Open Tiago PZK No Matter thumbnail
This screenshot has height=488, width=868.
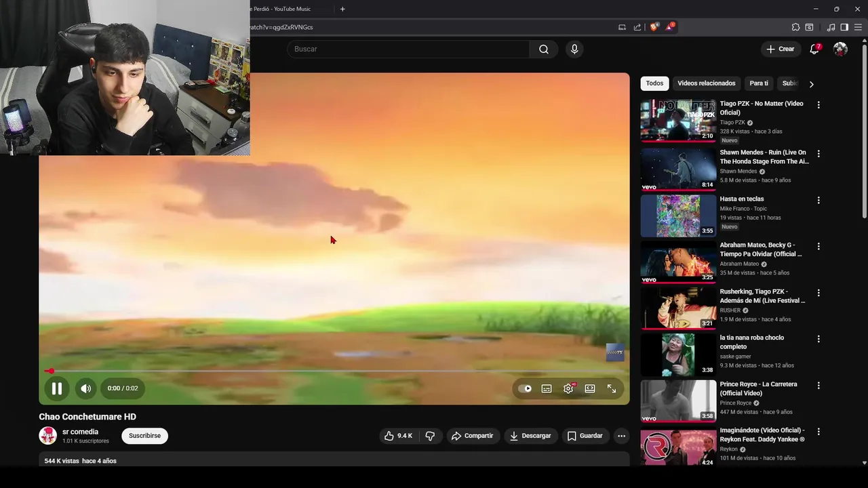(x=678, y=121)
